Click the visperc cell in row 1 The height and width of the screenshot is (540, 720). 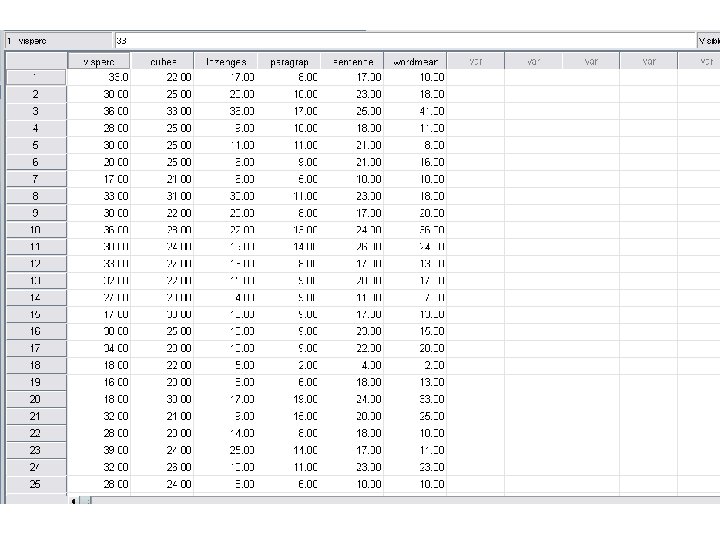click(99, 77)
